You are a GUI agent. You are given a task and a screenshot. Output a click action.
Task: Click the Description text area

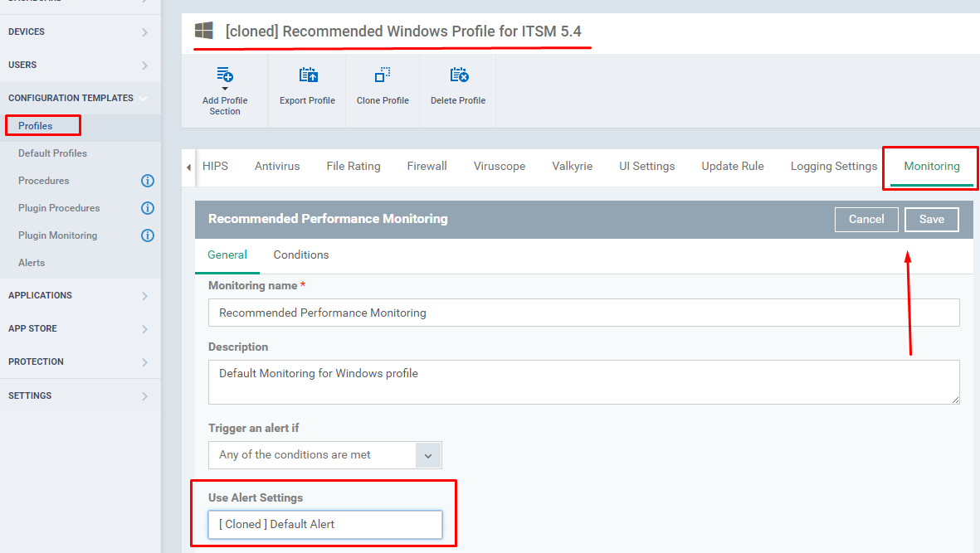coord(583,382)
